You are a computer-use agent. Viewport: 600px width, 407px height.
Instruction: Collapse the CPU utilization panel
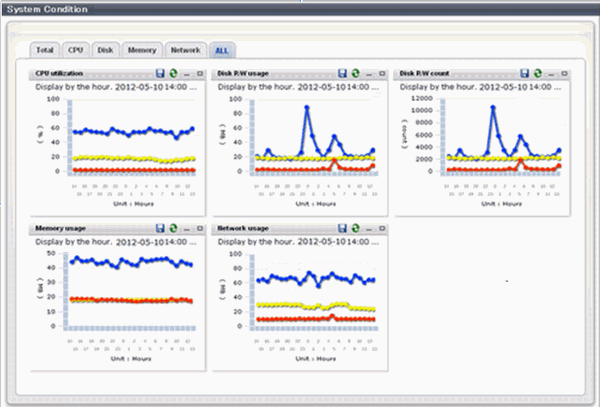coord(186,74)
